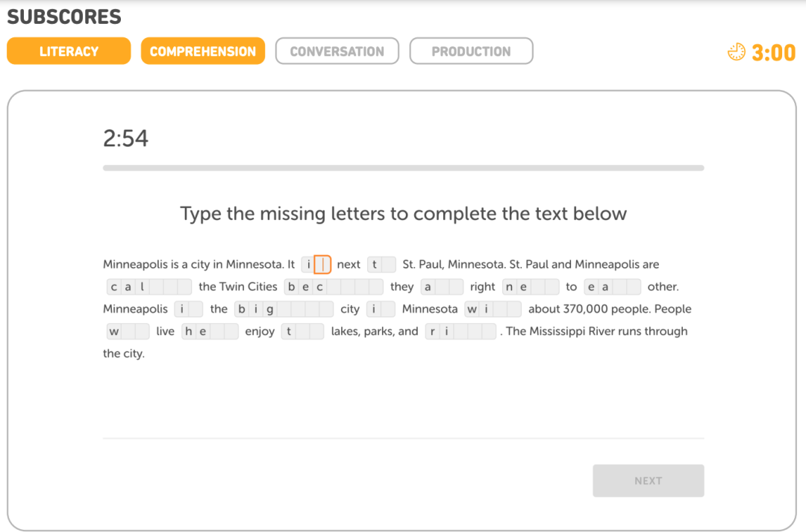Image resolution: width=806 pixels, height=532 pixels.
Task: Toggle the Comprehension subscore filter
Action: (202, 51)
